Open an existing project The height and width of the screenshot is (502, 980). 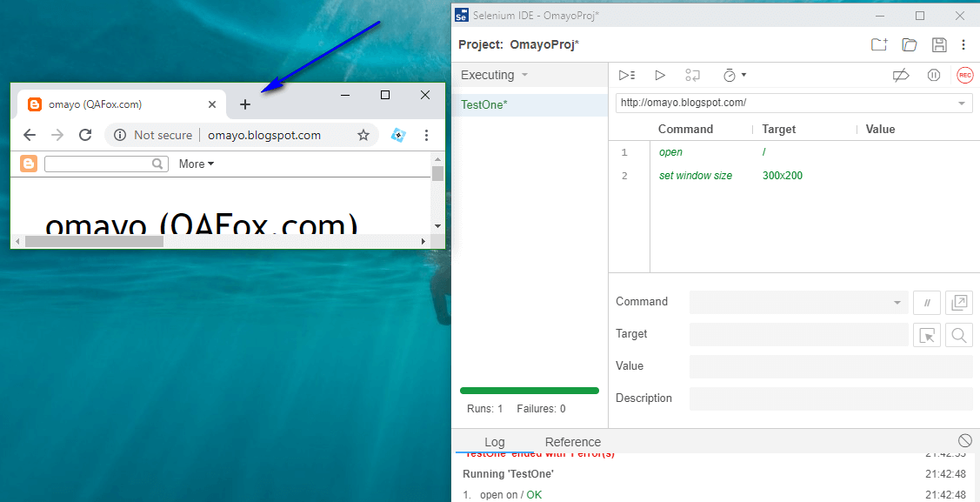(910, 44)
